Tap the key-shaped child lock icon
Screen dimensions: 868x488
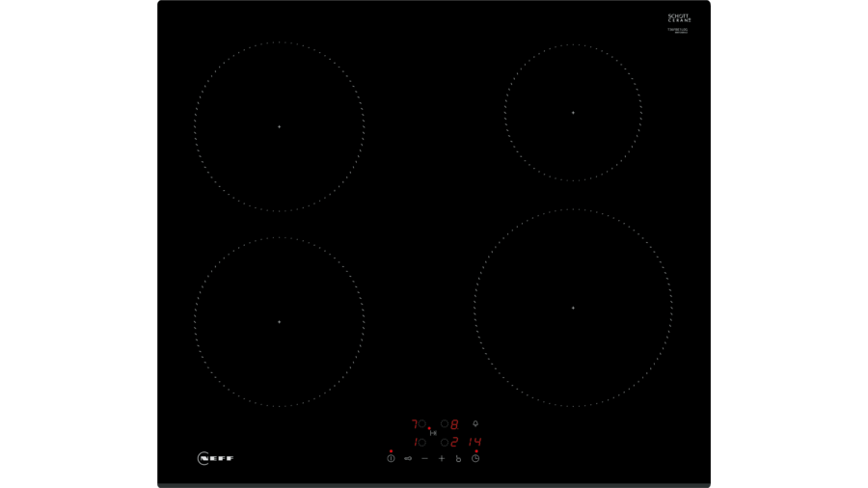pyautogui.click(x=408, y=459)
